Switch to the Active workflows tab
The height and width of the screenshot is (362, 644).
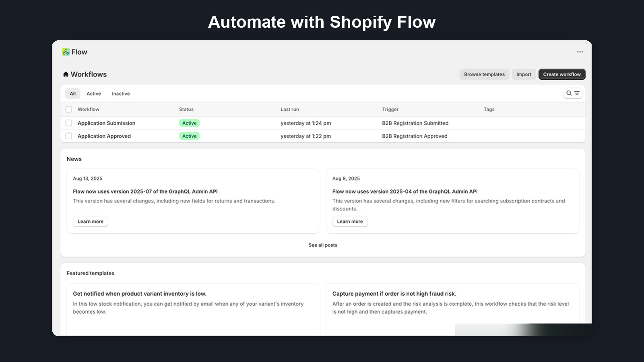(94, 93)
